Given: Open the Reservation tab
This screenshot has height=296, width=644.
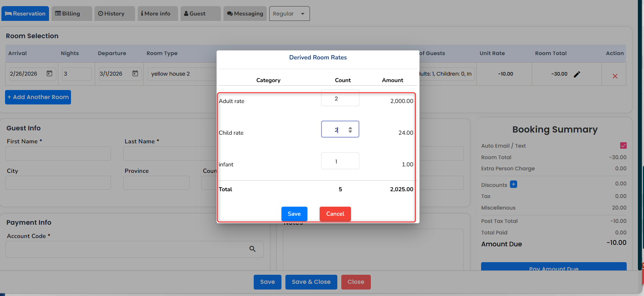Looking at the screenshot, I should point(25,14).
